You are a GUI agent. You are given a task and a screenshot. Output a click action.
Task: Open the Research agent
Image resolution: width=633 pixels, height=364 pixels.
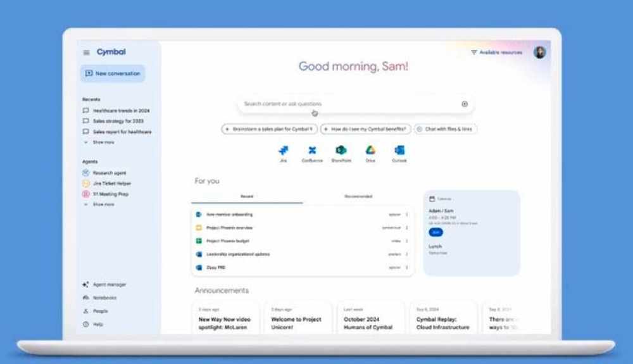pyautogui.click(x=104, y=173)
